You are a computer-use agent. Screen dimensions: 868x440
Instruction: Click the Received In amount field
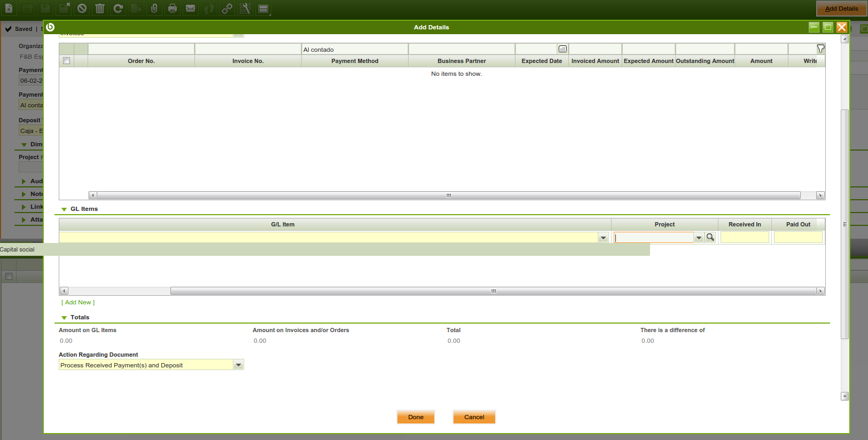745,237
